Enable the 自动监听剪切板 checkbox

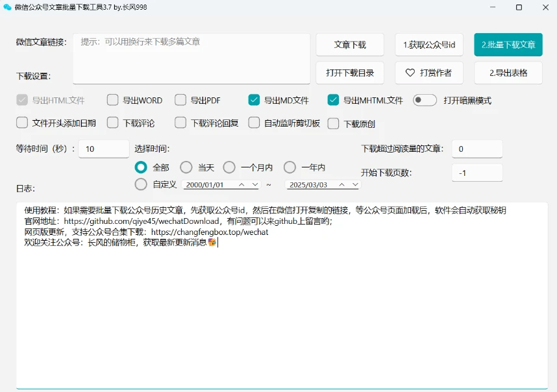click(254, 123)
